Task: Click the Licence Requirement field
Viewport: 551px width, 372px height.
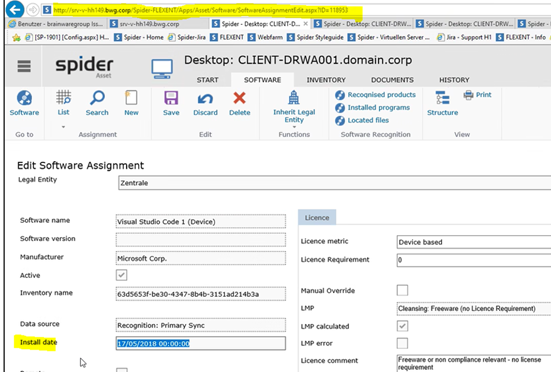Action: [474, 260]
